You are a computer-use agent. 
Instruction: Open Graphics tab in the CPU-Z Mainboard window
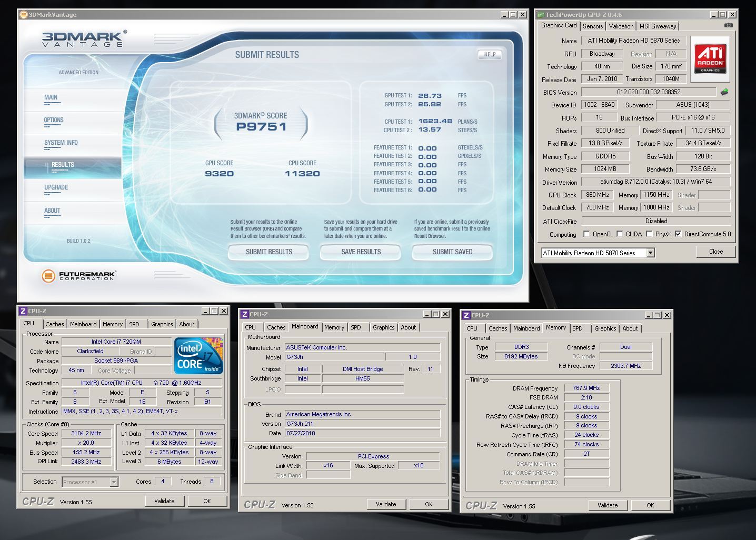tap(384, 327)
